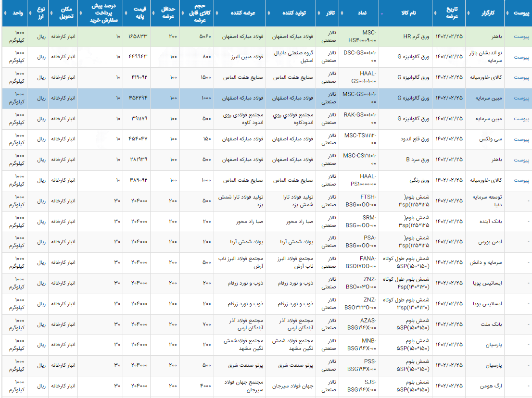Select broker cell توسعه سرمایه دنیا
This screenshot has height=398, width=532.
[485, 201]
